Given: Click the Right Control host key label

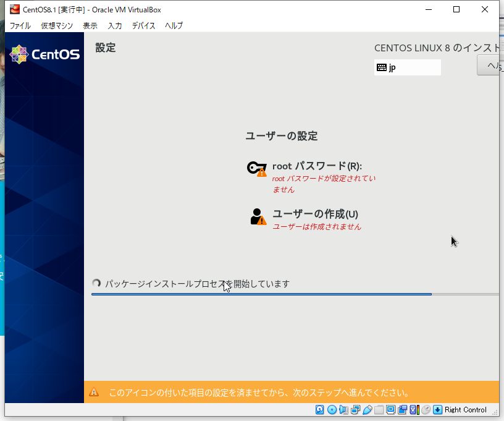Looking at the screenshot, I should tap(466, 409).
